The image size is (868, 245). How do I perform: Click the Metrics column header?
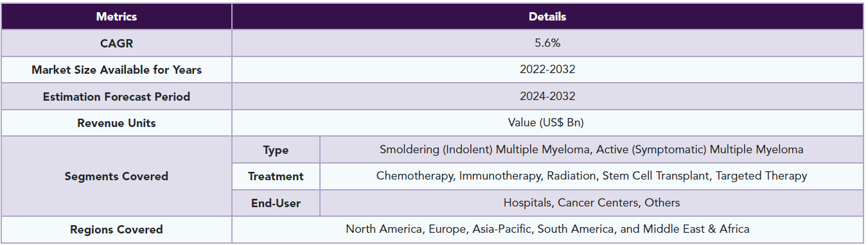(x=116, y=17)
